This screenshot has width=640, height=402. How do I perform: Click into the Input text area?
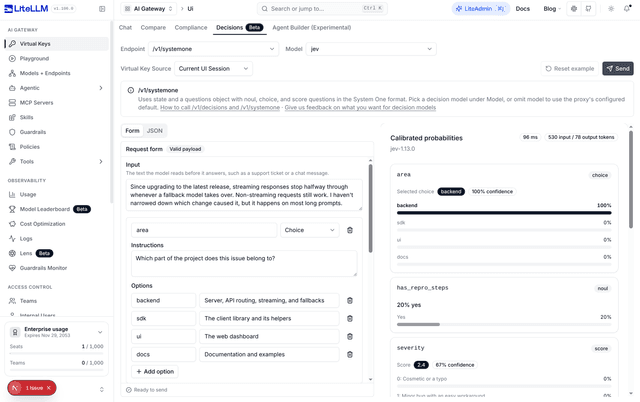244,195
